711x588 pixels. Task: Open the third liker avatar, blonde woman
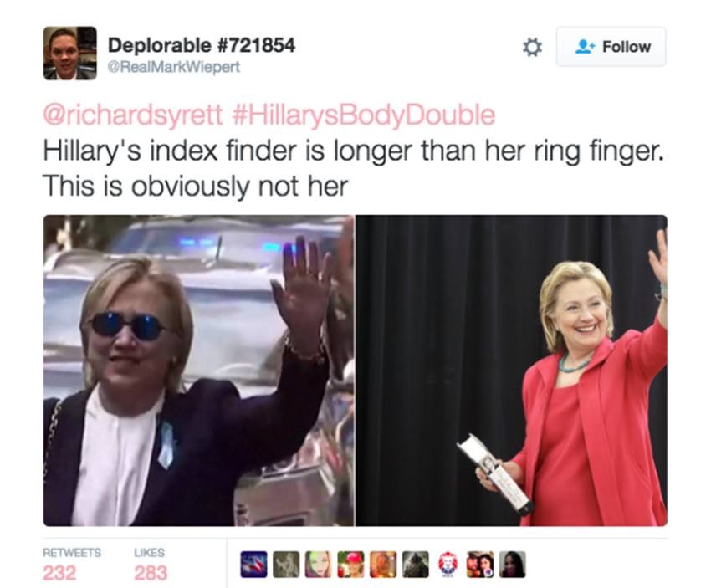pyautogui.click(x=318, y=565)
